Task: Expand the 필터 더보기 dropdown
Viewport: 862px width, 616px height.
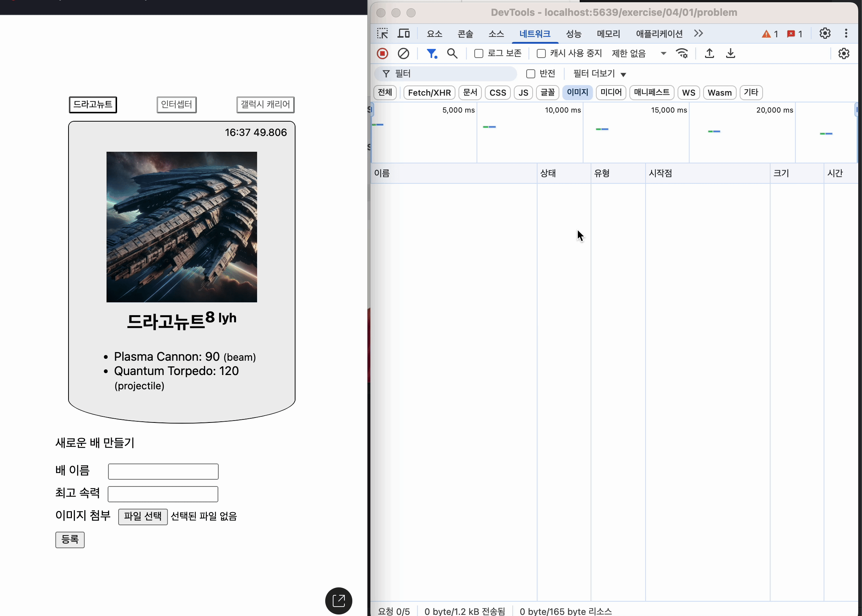Action: [x=599, y=73]
